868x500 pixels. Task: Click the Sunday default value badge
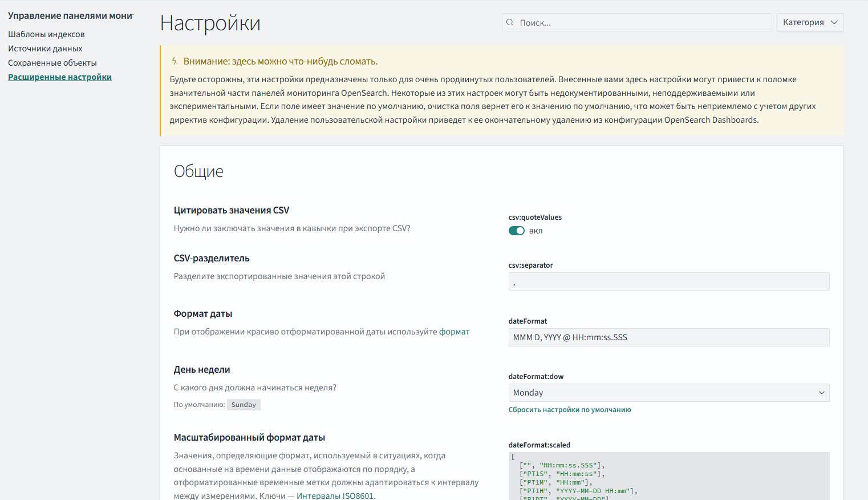pos(244,405)
